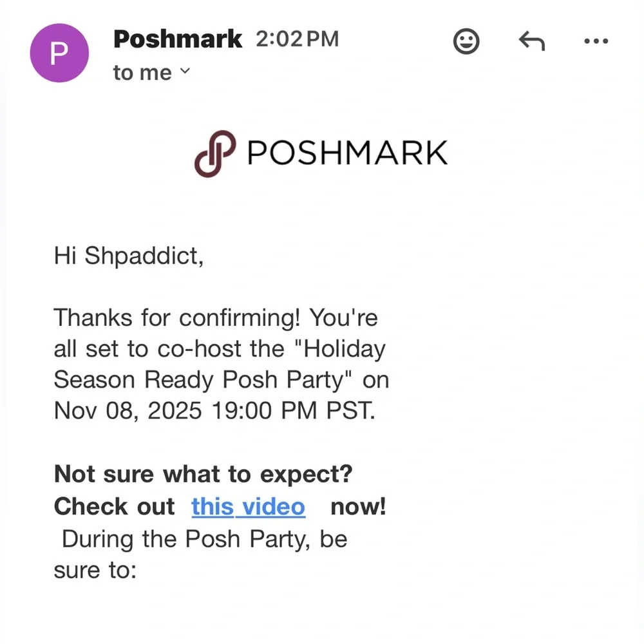Click the "During the Posh Party, be" line
Image resolution: width=644 pixels, height=644 pixels.
[204, 538]
